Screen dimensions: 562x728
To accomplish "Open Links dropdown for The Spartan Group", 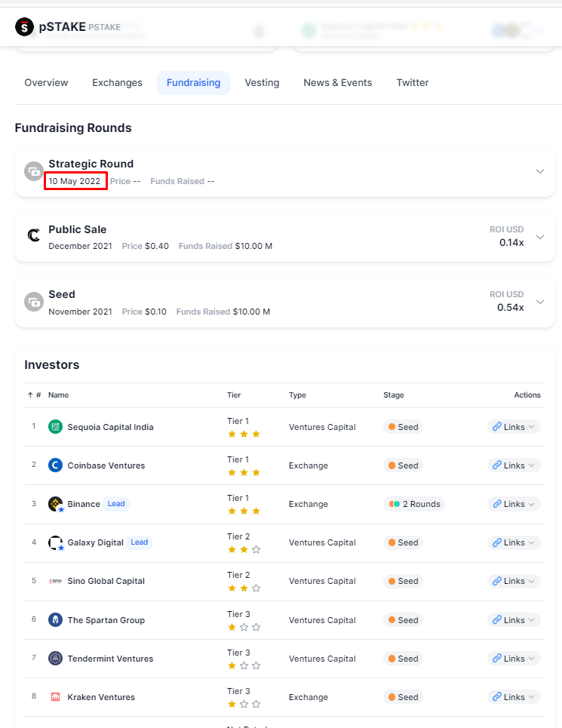I will (x=514, y=620).
